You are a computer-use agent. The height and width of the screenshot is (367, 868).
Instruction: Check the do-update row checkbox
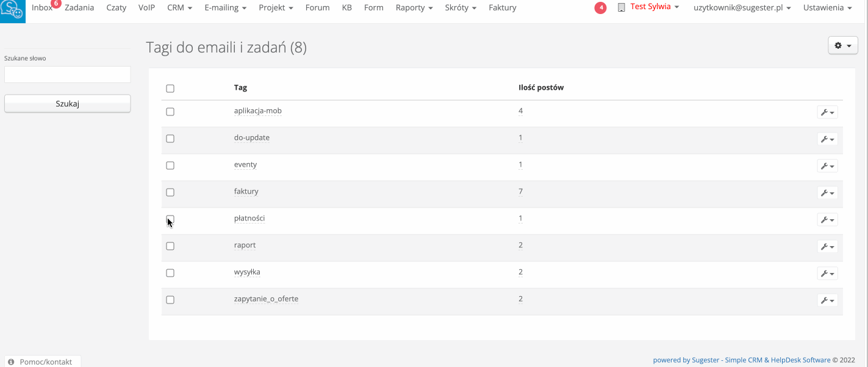click(x=170, y=139)
